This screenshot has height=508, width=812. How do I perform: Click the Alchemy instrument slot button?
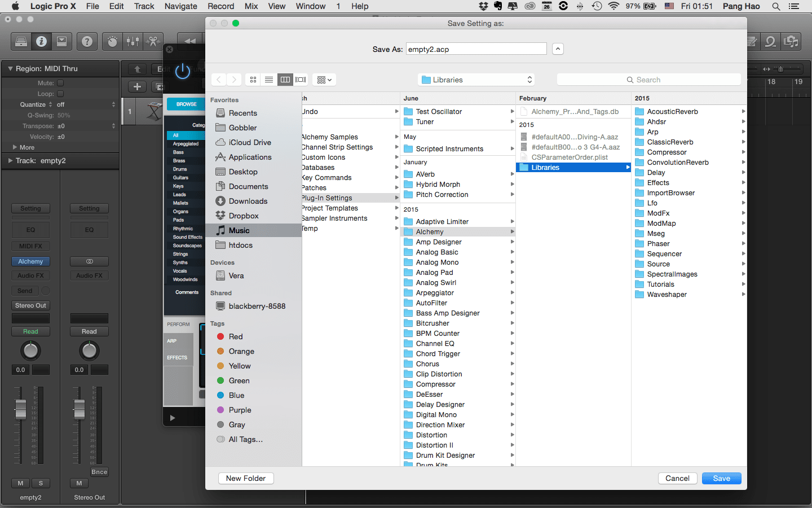tap(30, 261)
